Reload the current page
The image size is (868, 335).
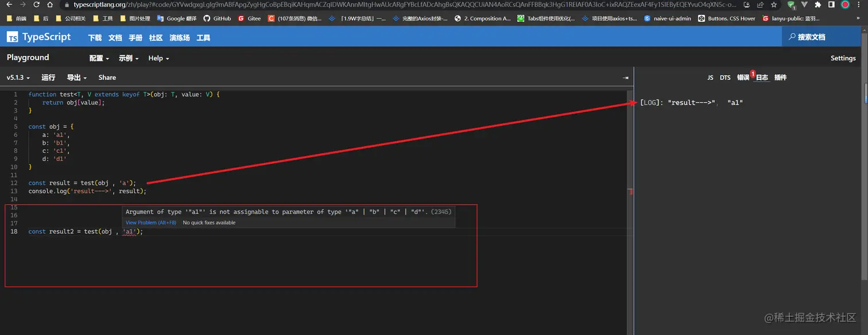37,5
